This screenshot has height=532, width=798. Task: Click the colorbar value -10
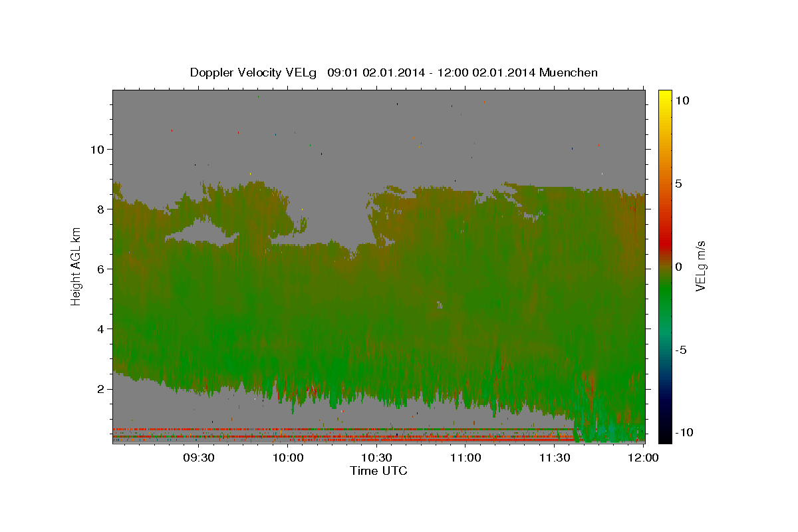[684, 432]
